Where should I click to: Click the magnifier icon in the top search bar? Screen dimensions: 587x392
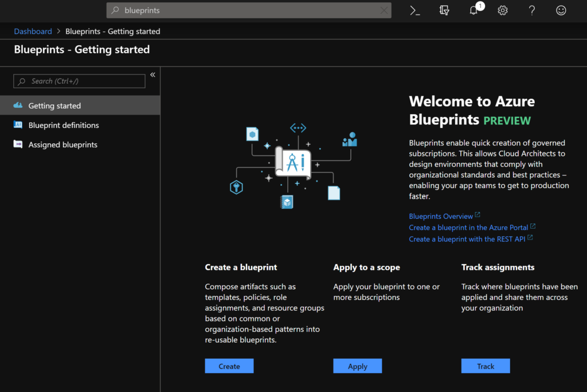(115, 10)
